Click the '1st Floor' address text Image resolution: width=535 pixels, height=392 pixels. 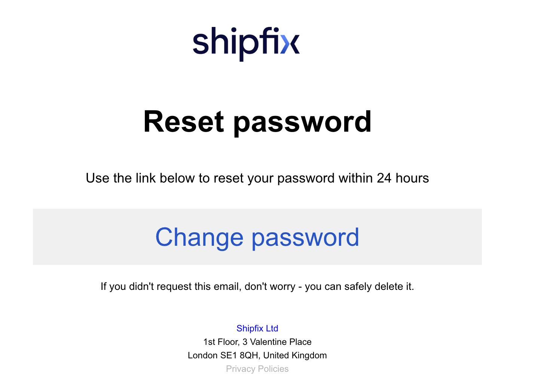click(x=221, y=342)
